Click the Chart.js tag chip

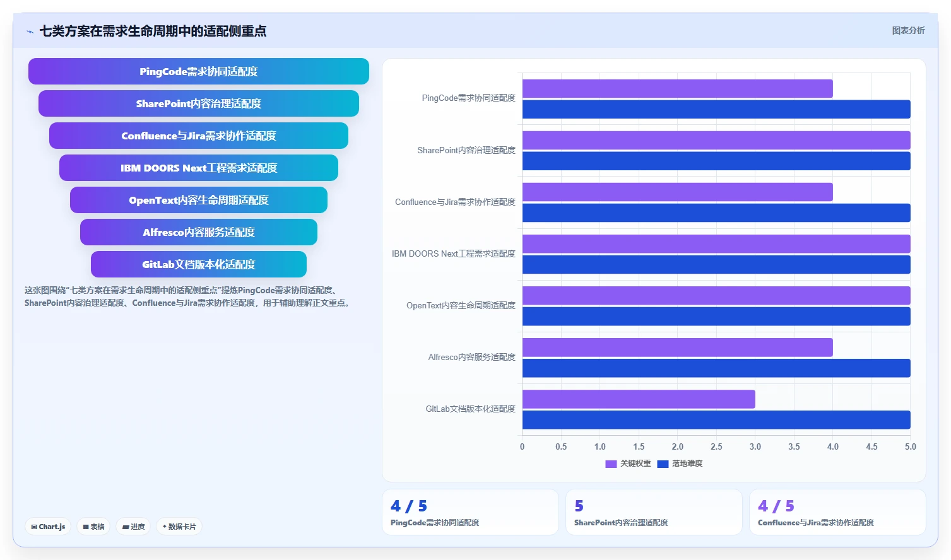click(x=48, y=527)
